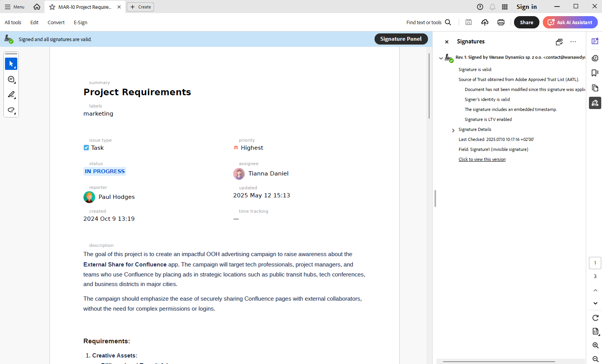The width and height of the screenshot is (602, 364).
Task: Click the Validate all signatures icon
Action: [x=559, y=41]
